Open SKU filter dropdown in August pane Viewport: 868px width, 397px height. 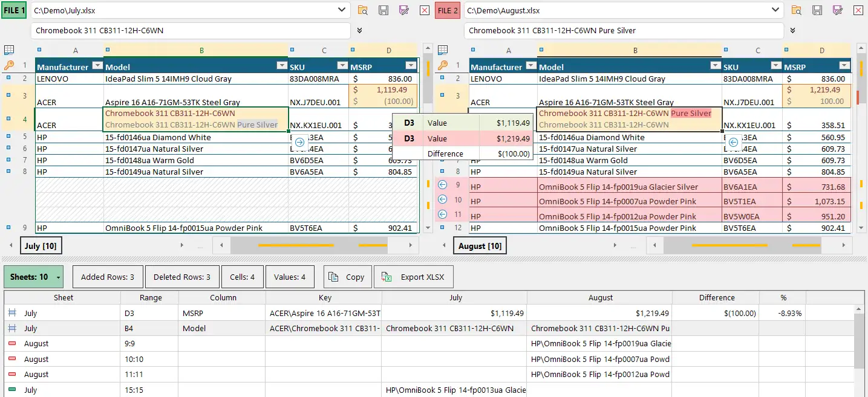click(775, 66)
